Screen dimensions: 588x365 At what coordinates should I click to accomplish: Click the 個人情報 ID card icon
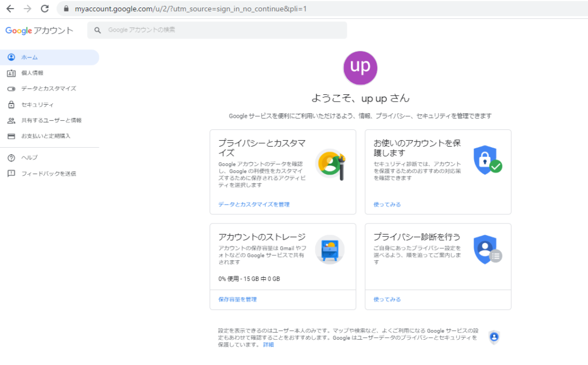11,73
